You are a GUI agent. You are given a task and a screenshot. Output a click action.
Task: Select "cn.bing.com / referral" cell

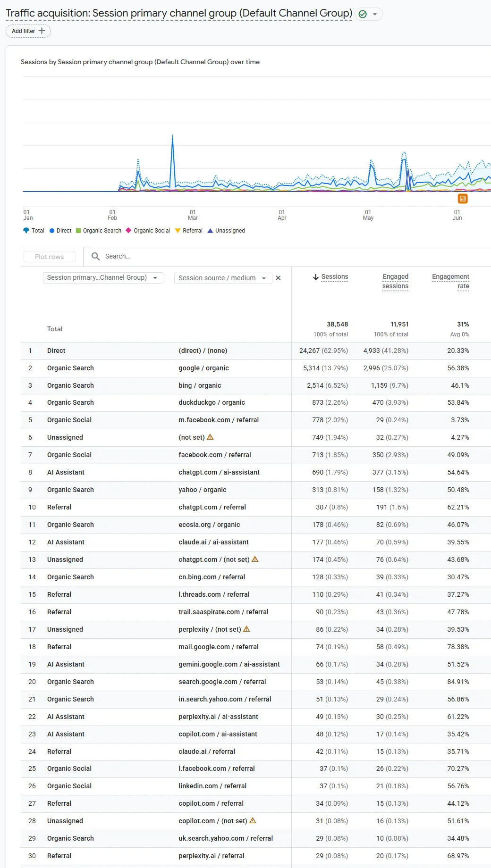(x=212, y=577)
